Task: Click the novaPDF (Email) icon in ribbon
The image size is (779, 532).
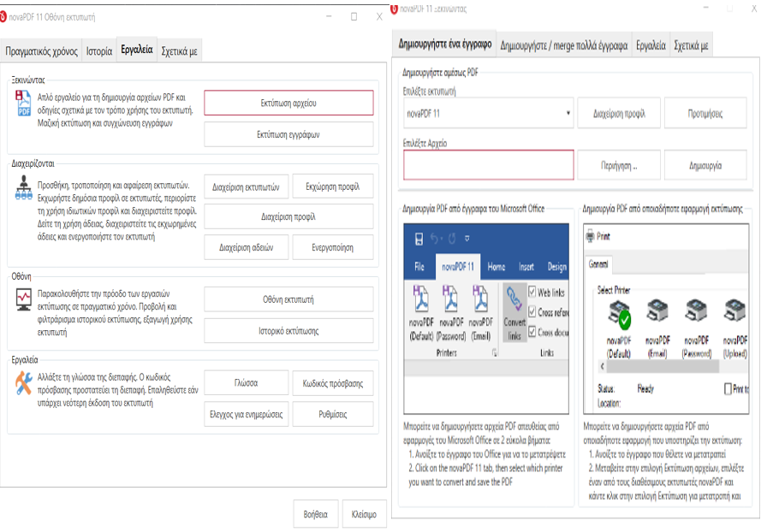Action: (480, 298)
